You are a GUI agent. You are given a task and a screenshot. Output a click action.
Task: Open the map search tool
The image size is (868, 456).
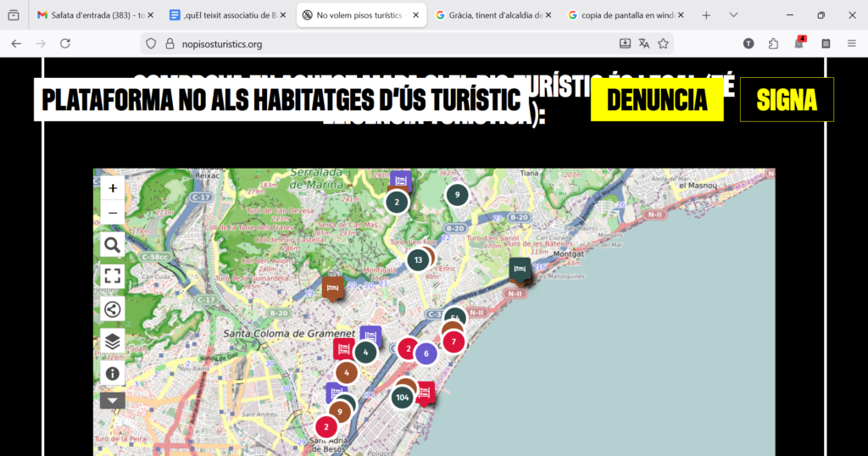pos(113,246)
